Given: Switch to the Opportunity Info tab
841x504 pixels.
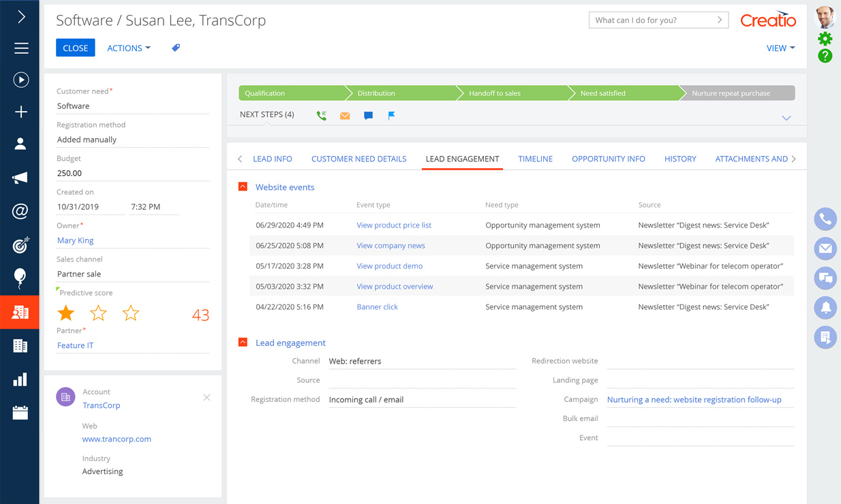Looking at the screenshot, I should (608, 159).
